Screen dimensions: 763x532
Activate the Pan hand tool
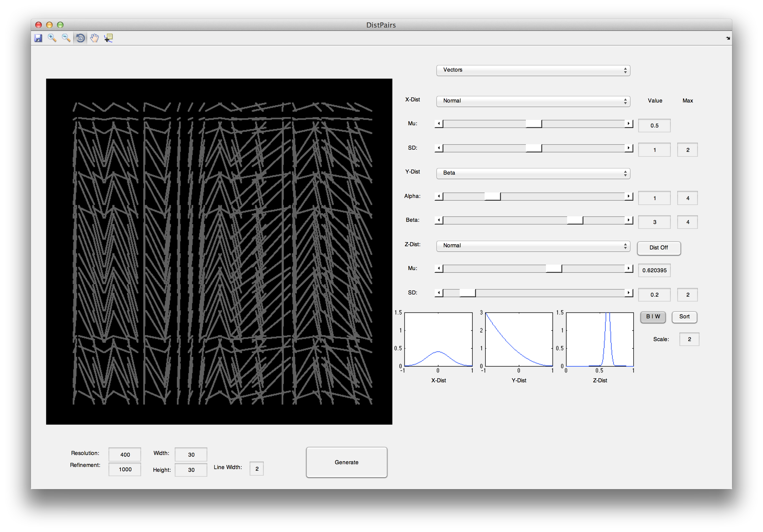[x=94, y=38]
